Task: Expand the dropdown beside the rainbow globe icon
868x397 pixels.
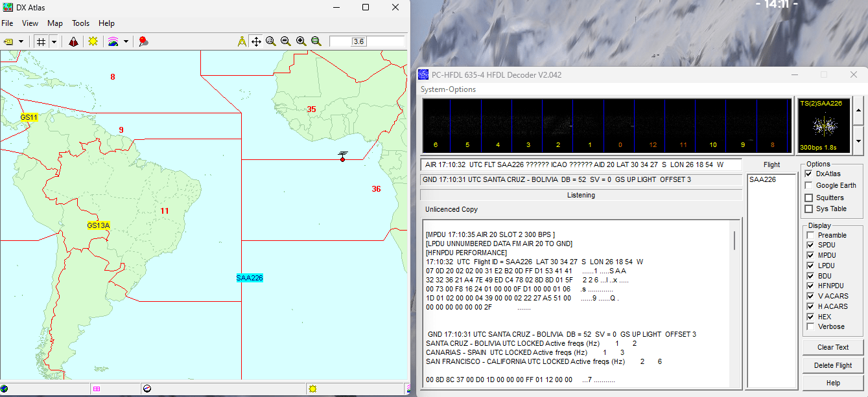Action: pos(126,41)
